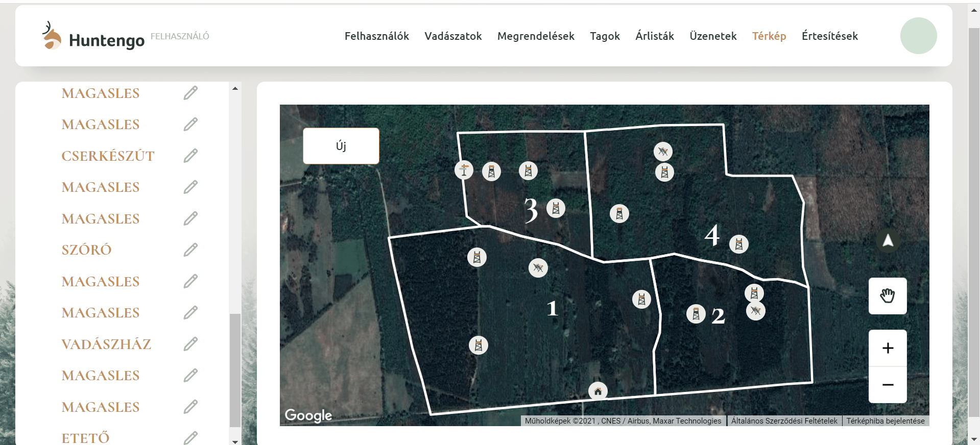The width and height of the screenshot is (980, 445).
Task: Edit the SZÓRÓ entry with pencil icon
Action: point(190,250)
